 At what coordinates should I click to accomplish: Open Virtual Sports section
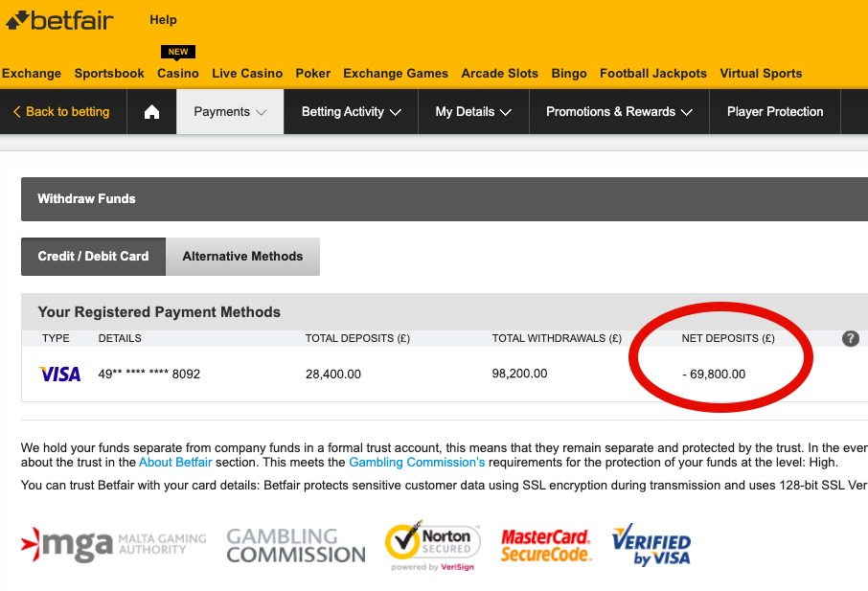point(761,74)
